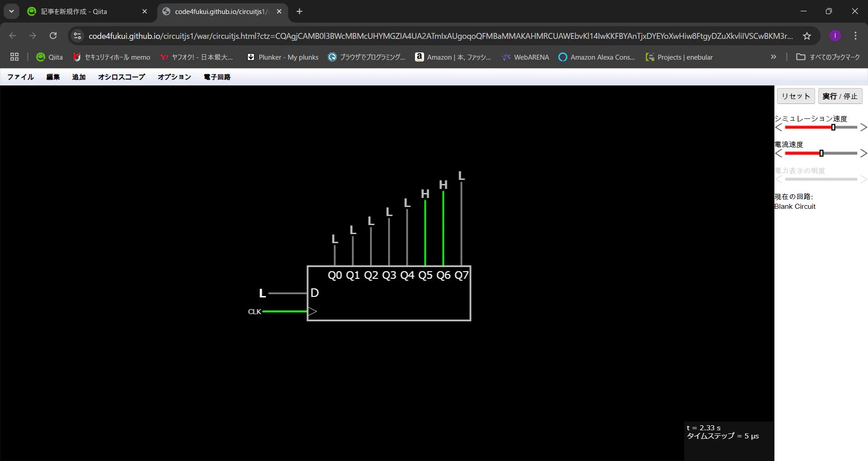Click the t = 2.33 s readout
This screenshot has height=461, width=868.
[x=703, y=428]
